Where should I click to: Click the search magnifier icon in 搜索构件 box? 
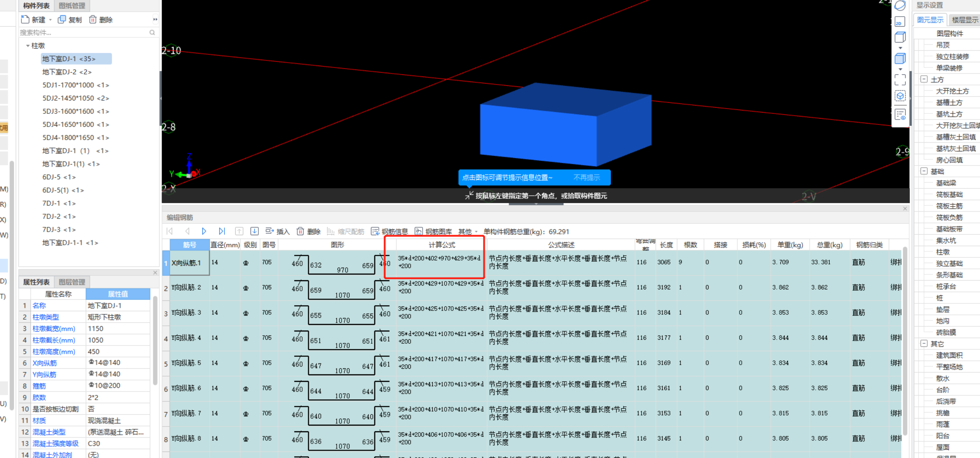click(152, 32)
